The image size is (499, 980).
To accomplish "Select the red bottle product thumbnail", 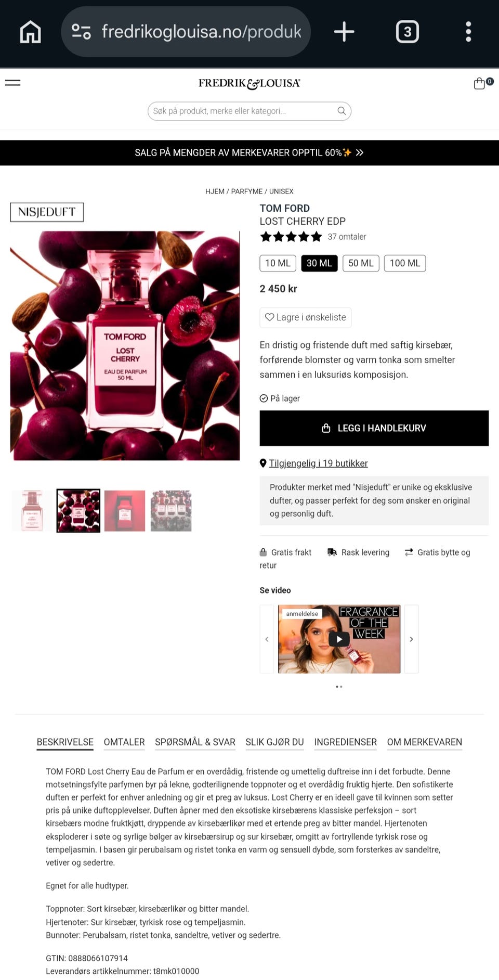I will 125,511.
